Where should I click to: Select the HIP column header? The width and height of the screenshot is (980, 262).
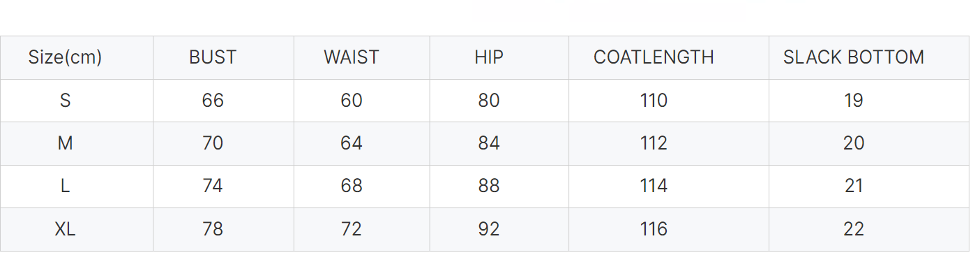pyautogui.click(x=489, y=57)
